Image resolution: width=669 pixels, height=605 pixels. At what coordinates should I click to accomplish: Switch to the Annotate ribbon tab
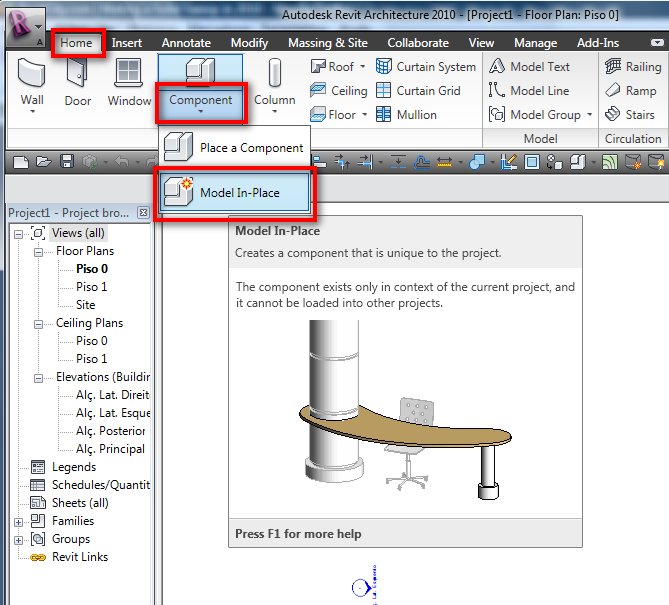[186, 43]
